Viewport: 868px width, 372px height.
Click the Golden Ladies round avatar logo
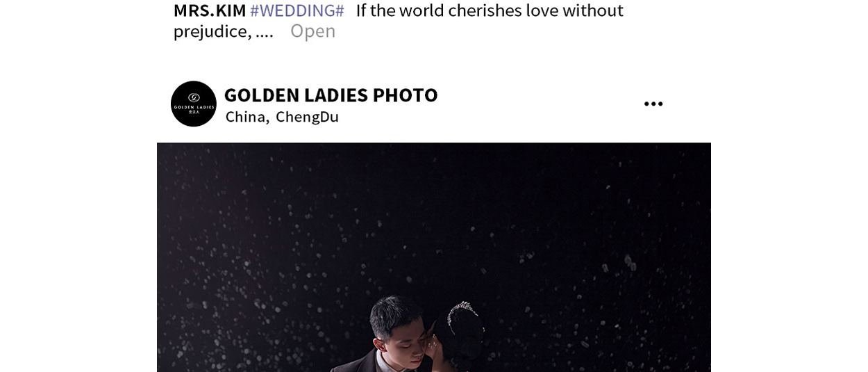pos(194,104)
